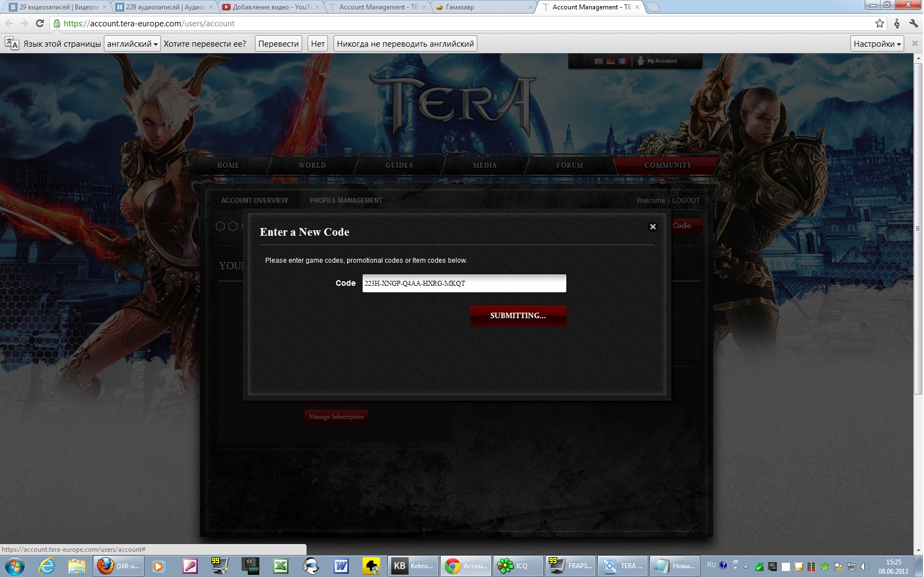The image size is (924, 577).
Task: Bookmark page with star icon
Action: tap(880, 23)
